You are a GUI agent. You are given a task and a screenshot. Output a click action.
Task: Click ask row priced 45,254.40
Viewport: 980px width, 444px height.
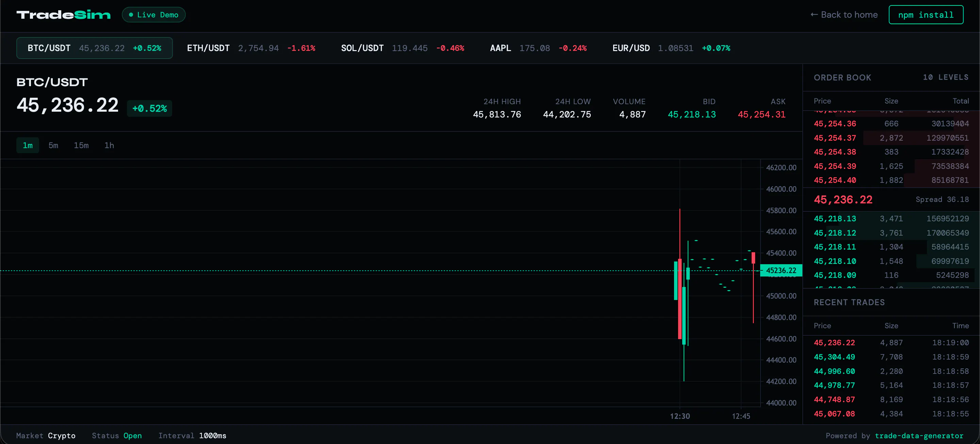point(891,180)
